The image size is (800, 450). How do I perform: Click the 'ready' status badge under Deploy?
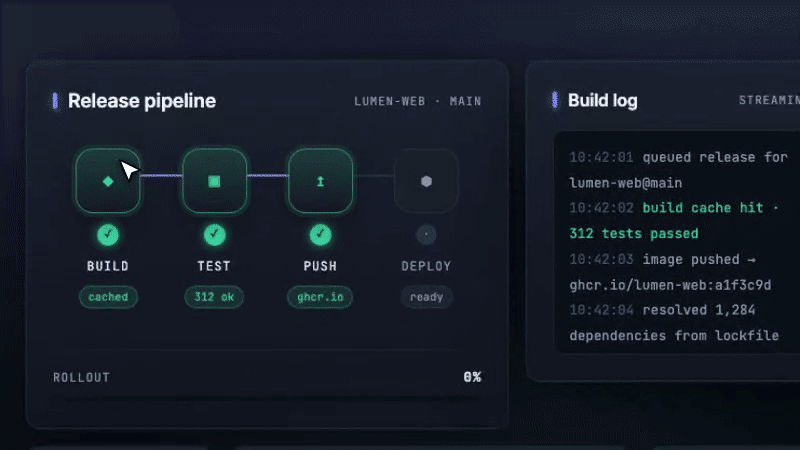pyautogui.click(x=427, y=297)
